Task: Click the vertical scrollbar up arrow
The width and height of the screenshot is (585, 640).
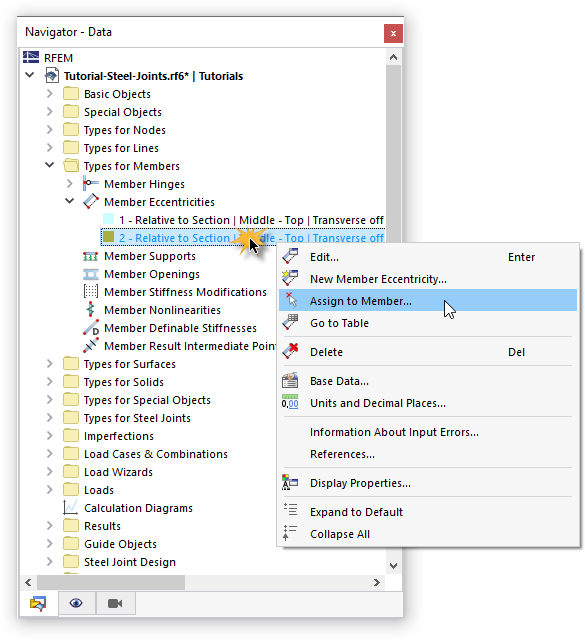Action: 393,57
